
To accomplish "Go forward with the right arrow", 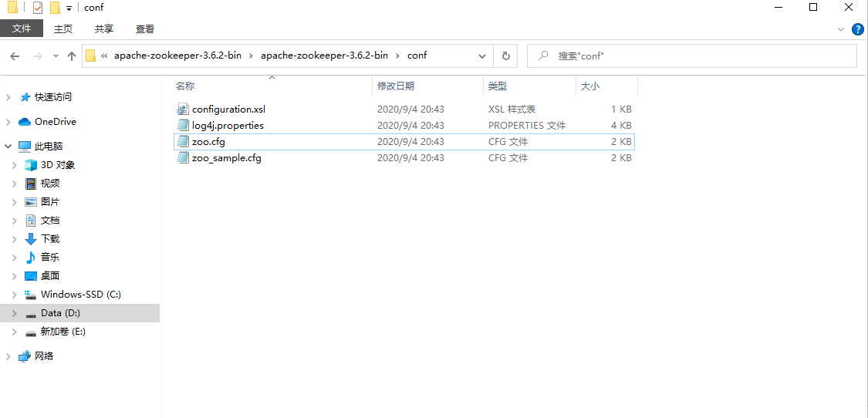I will (x=38, y=56).
